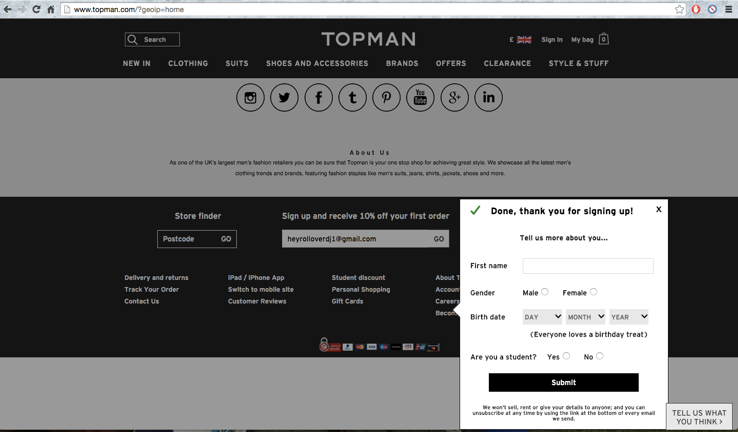This screenshot has height=432, width=738.
Task: Open Track Your Order link
Action: (152, 289)
